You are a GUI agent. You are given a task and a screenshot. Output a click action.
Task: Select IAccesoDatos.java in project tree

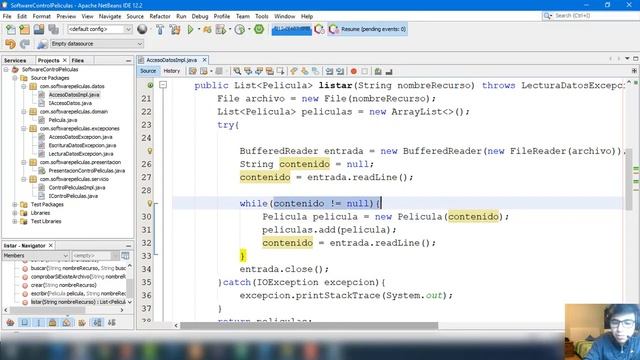pyautogui.click(x=70, y=103)
